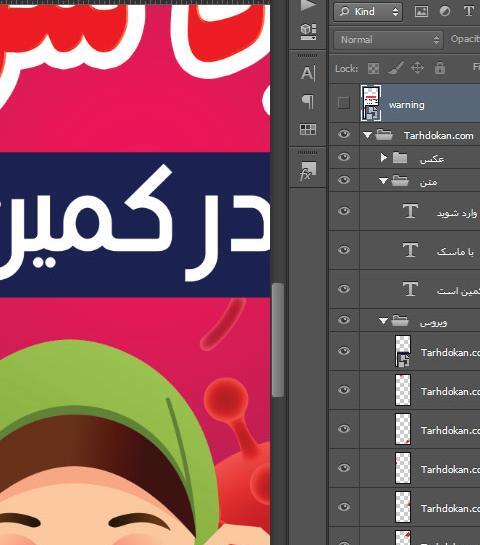The height and width of the screenshot is (545, 480).
Task: Select the با ماسک layer name
Action: (x=455, y=252)
